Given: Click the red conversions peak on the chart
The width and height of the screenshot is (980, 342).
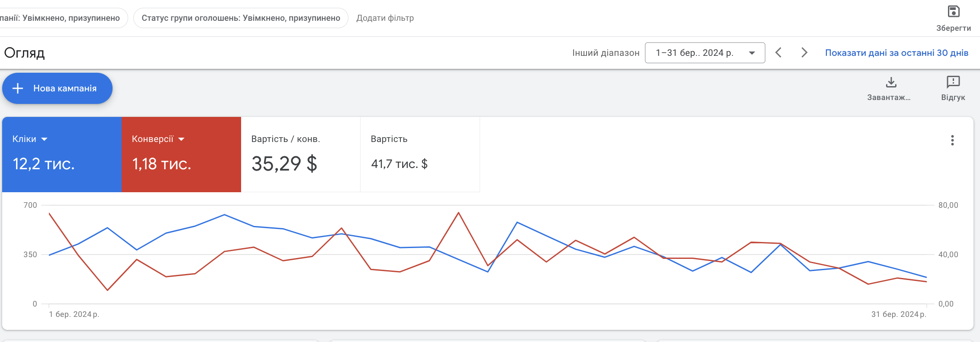Looking at the screenshot, I should [458, 213].
